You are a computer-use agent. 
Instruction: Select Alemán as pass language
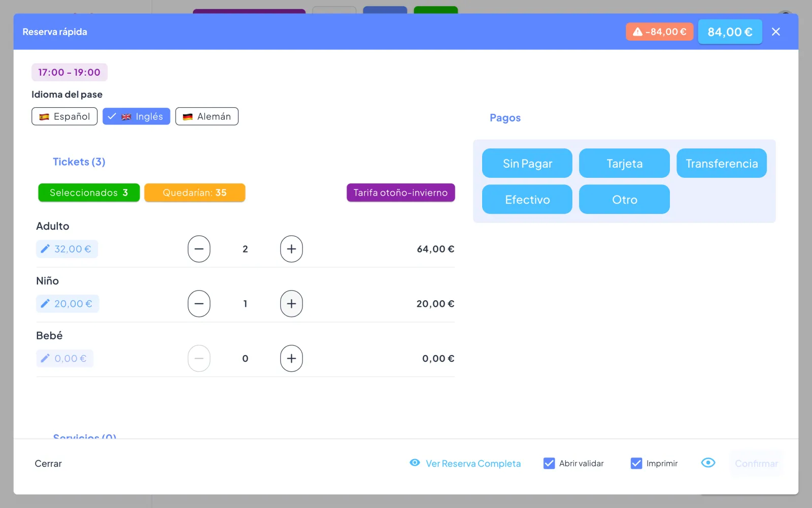click(x=207, y=116)
